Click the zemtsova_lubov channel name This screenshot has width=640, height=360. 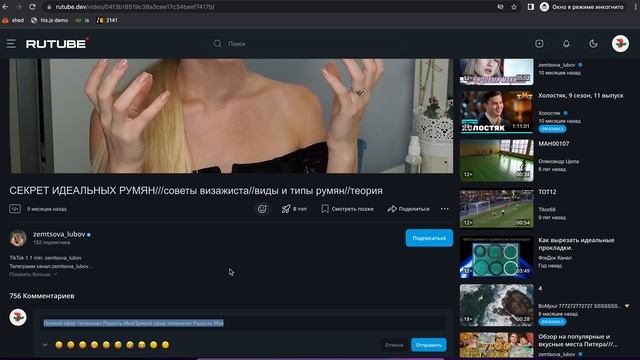(x=59, y=234)
